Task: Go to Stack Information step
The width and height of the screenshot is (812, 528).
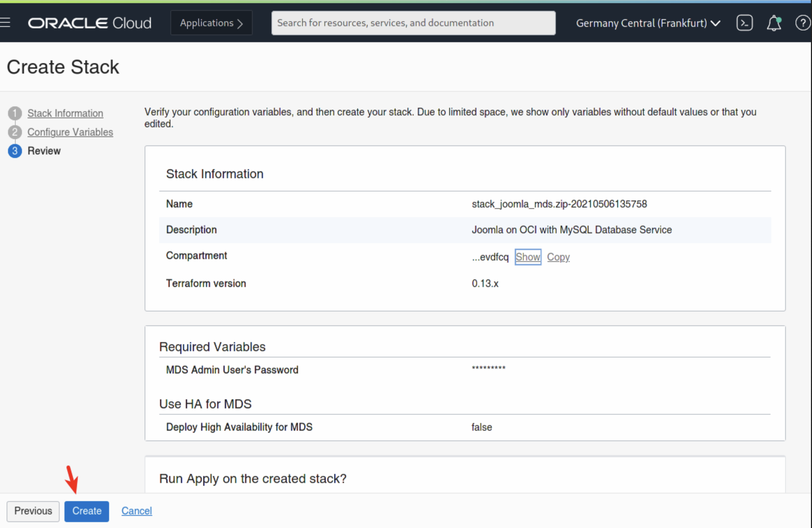Action: (65, 113)
